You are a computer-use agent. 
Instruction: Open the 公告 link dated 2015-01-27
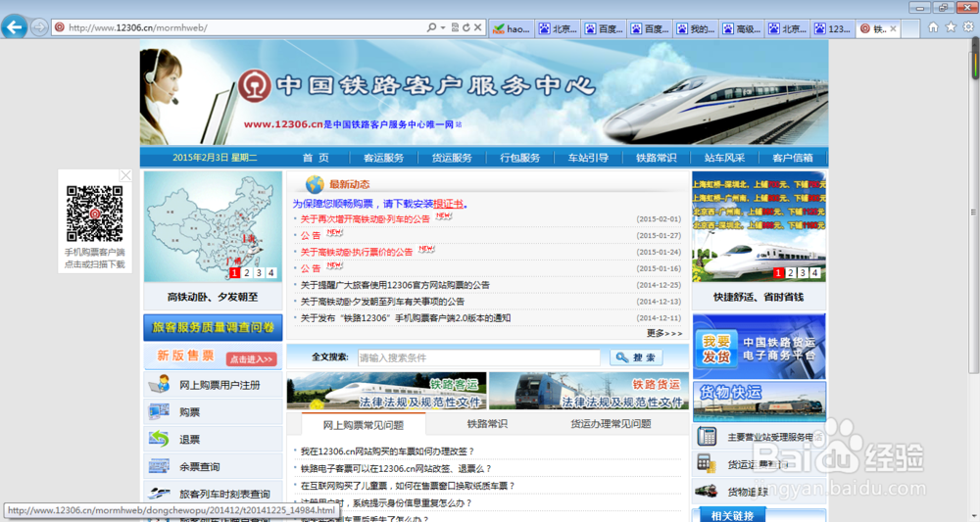coord(311,235)
